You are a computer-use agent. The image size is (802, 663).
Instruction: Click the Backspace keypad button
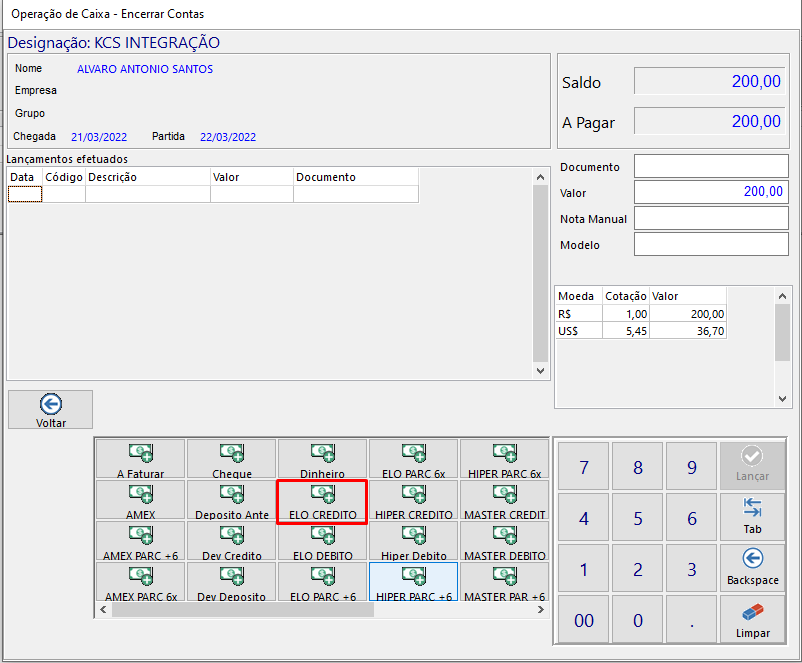(752, 568)
